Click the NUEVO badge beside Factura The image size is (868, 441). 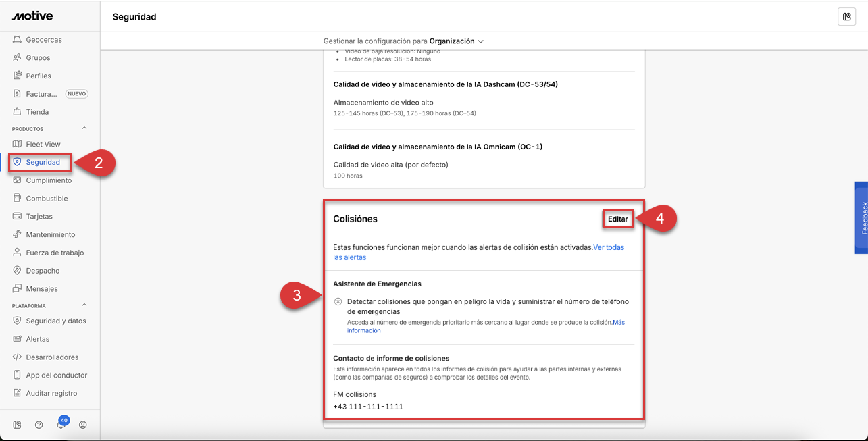[76, 94]
